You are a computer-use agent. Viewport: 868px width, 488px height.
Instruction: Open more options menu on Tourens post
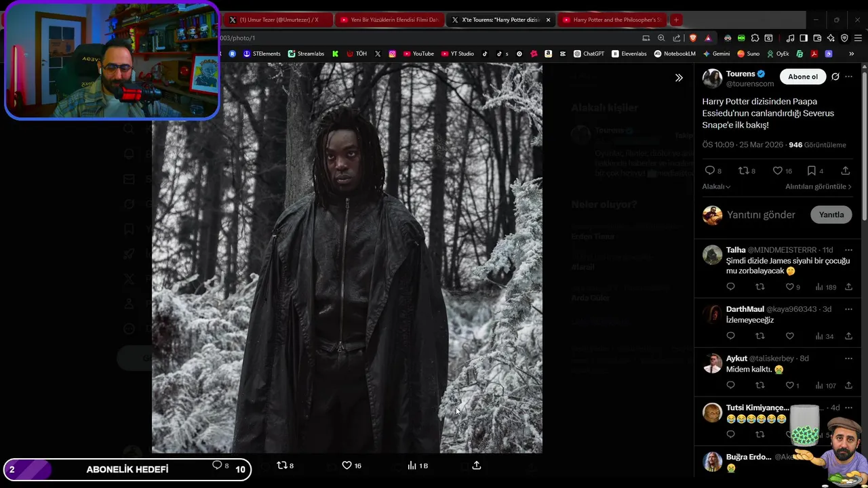click(x=848, y=77)
